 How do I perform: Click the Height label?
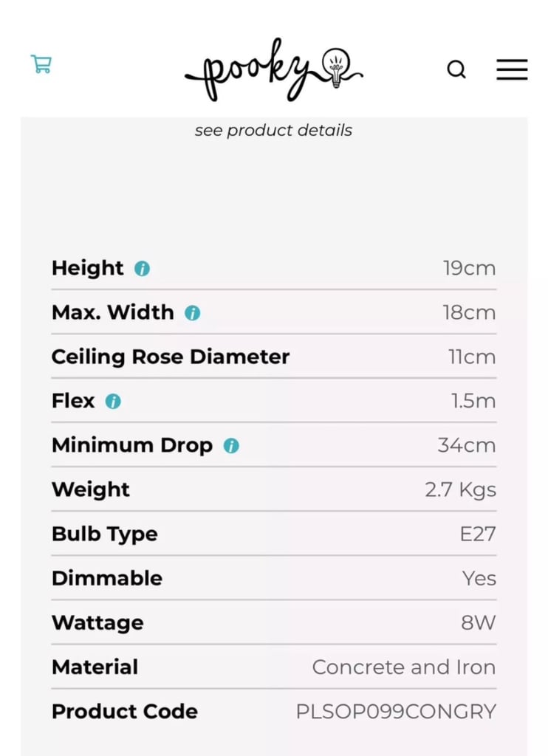88,268
